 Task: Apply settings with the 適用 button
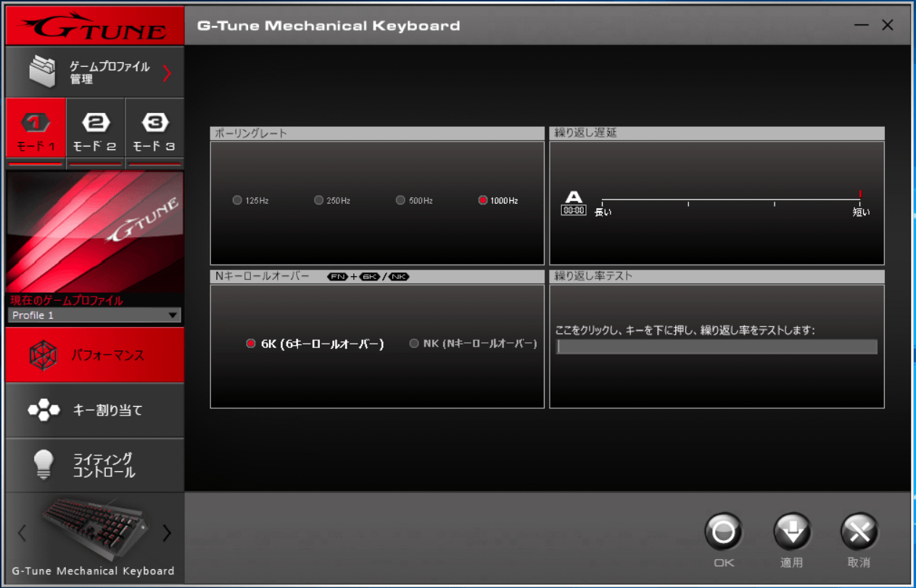[x=791, y=532]
